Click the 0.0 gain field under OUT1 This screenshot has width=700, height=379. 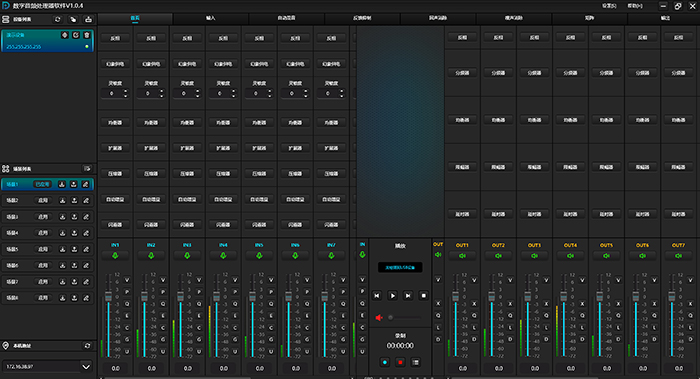(x=462, y=368)
